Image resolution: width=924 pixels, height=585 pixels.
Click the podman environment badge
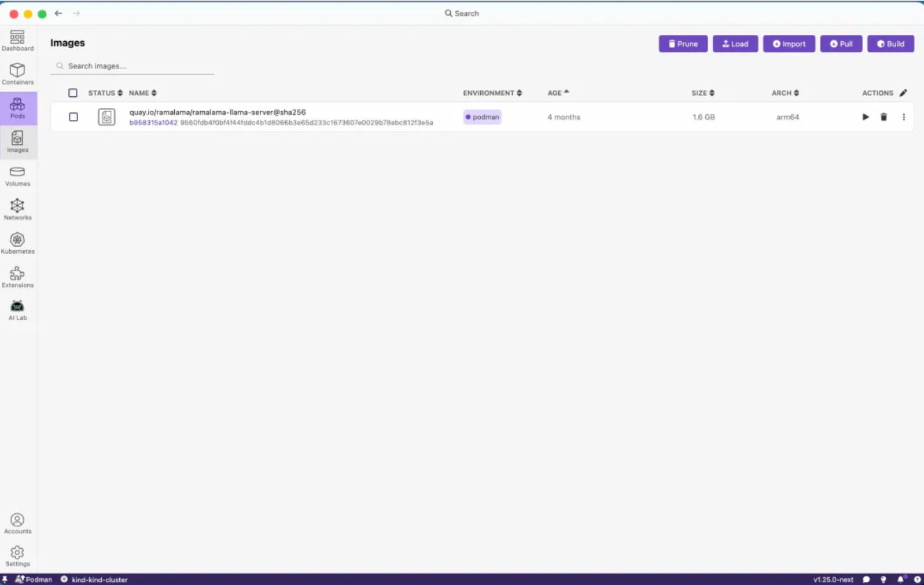(x=482, y=117)
